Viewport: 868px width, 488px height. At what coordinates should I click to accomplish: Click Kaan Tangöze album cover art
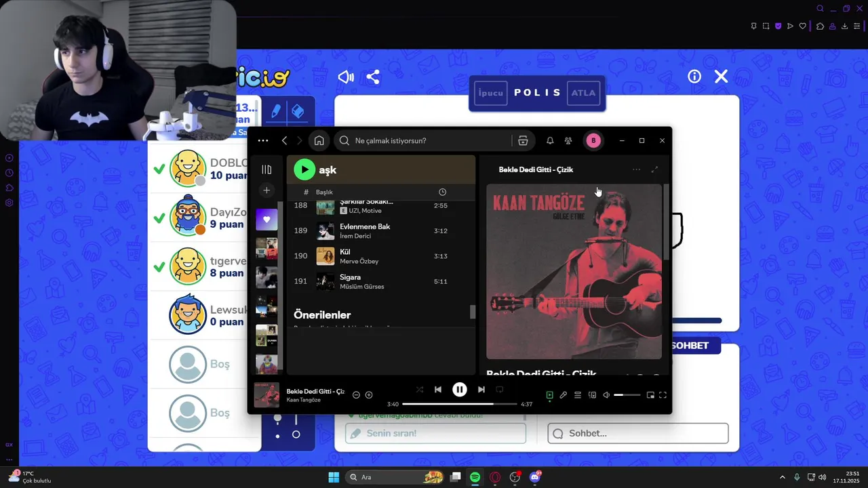pyautogui.click(x=574, y=271)
